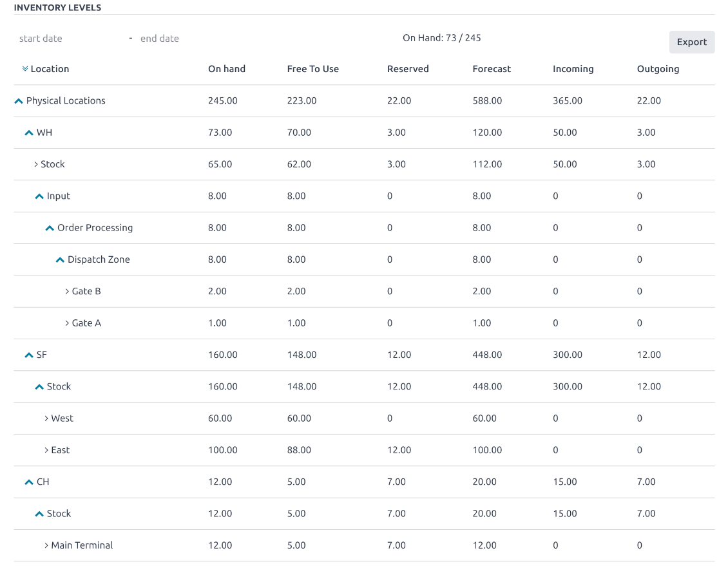Collapse the Stock row under SF
This screenshot has width=728, height=582.
tap(39, 387)
